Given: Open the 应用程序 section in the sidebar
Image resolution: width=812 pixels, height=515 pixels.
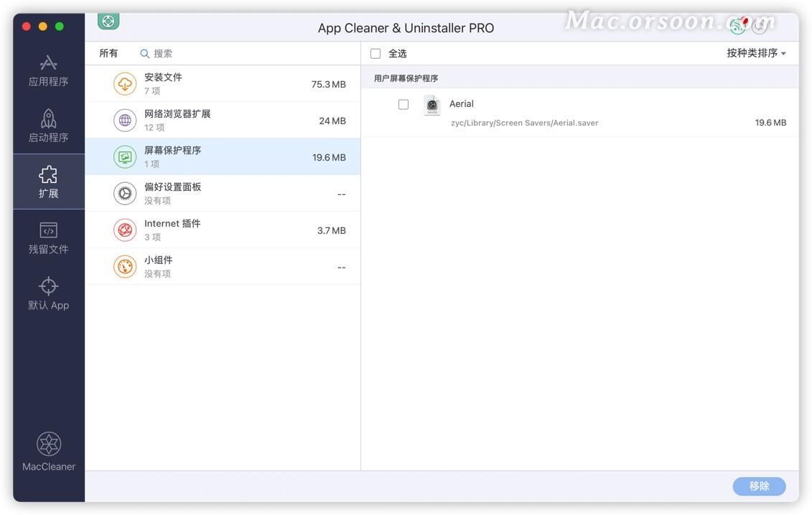Looking at the screenshot, I should (x=48, y=71).
